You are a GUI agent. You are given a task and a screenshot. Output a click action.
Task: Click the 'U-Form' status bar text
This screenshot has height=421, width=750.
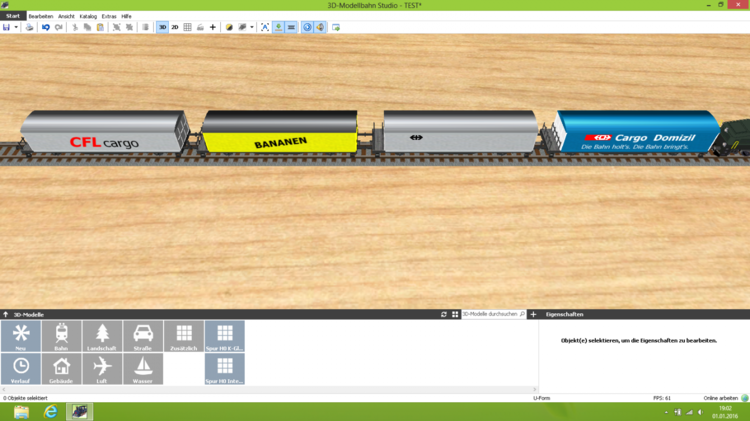pos(541,398)
